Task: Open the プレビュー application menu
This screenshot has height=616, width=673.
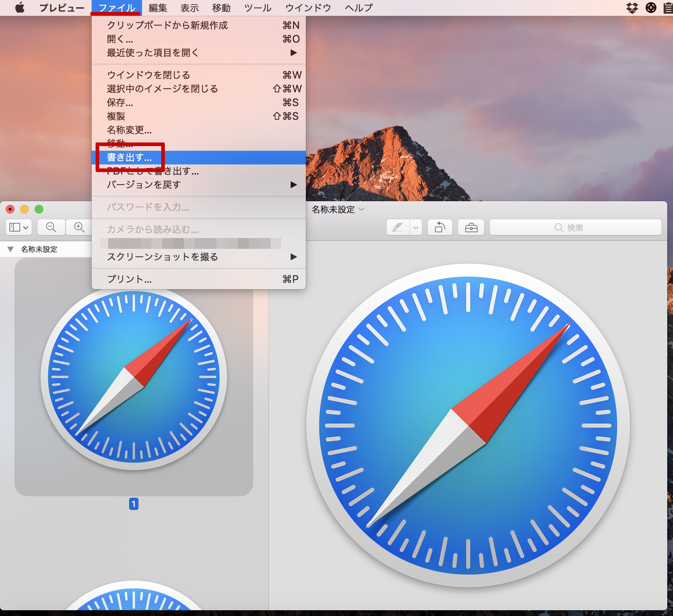Action: point(62,8)
